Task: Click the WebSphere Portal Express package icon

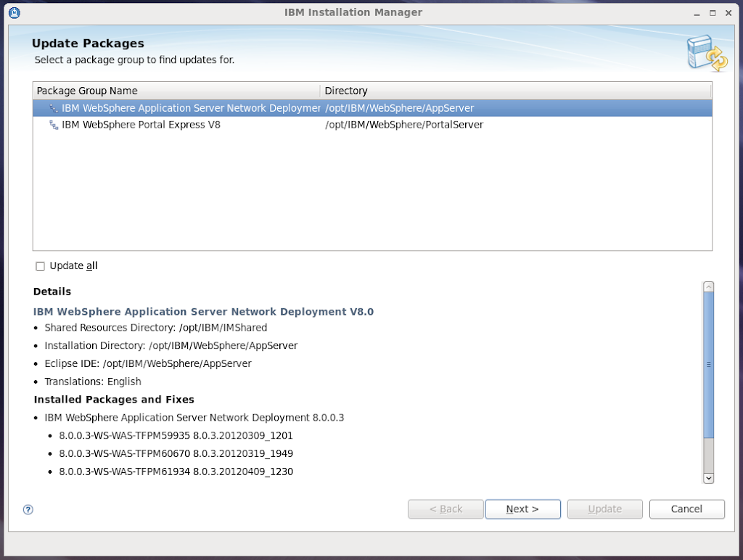Action: click(x=54, y=125)
